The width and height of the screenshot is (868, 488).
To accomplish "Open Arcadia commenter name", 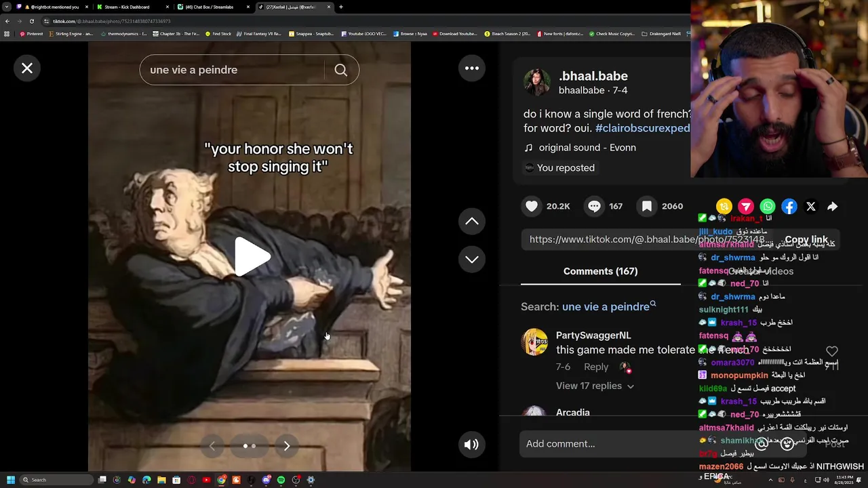I will [x=573, y=412].
